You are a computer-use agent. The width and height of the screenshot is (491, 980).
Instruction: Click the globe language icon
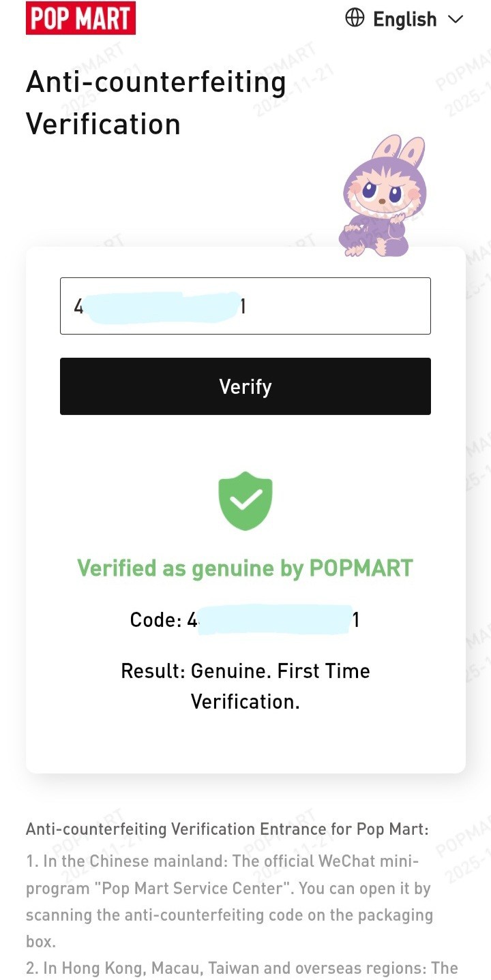[355, 18]
